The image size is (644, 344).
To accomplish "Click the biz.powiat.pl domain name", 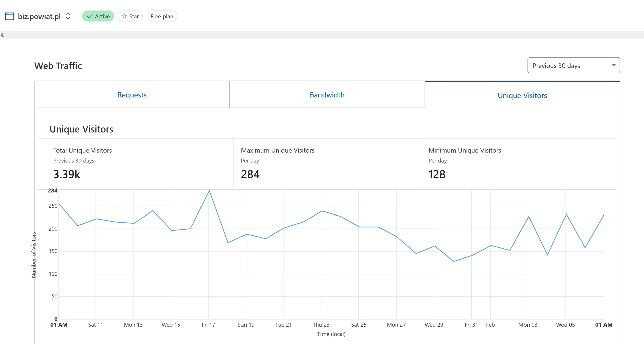I will point(39,16).
